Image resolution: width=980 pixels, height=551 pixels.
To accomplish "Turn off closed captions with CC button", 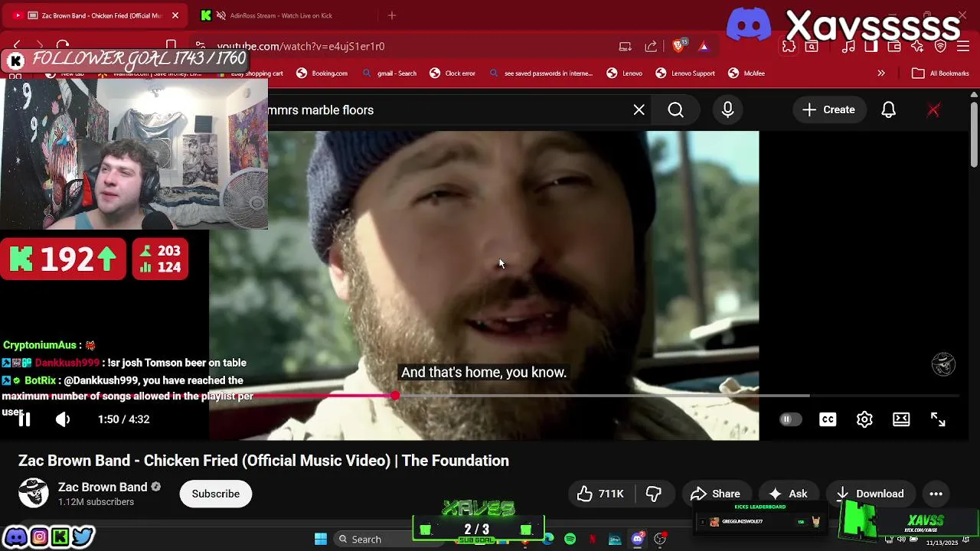I will [x=828, y=419].
